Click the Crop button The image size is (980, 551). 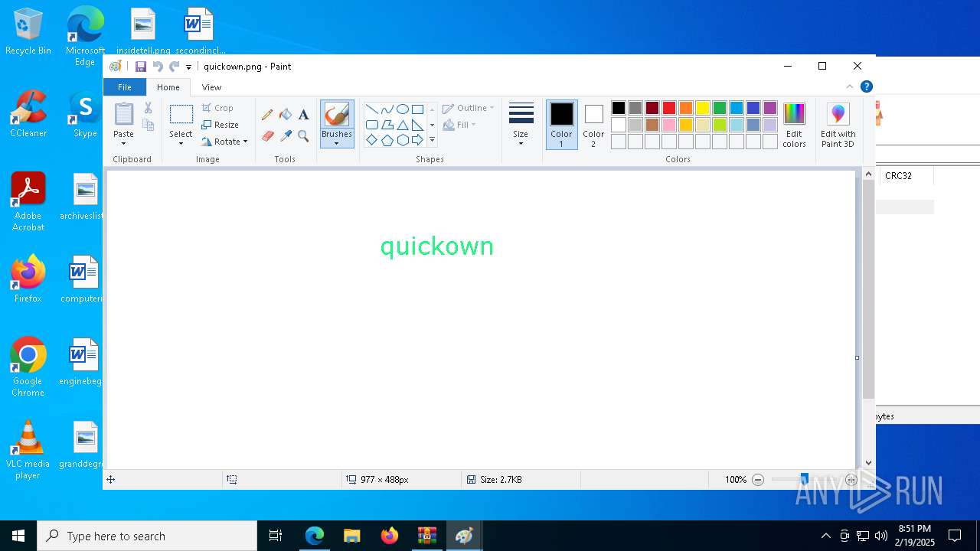(x=217, y=108)
